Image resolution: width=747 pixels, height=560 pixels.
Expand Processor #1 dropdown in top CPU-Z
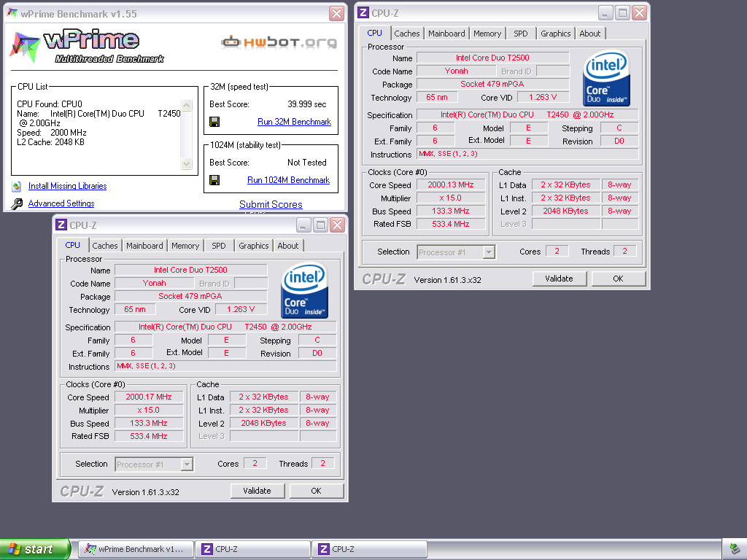coord(489,252)
